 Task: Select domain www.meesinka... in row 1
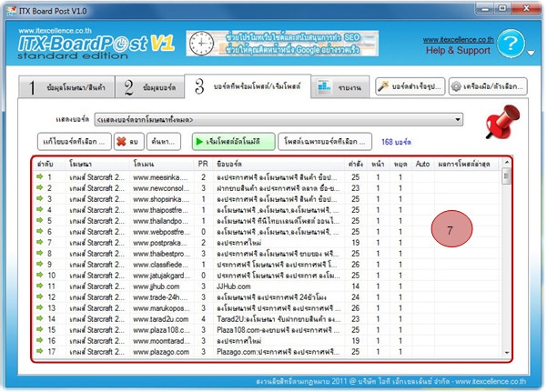pyautogui.click(x=160, y=177)
